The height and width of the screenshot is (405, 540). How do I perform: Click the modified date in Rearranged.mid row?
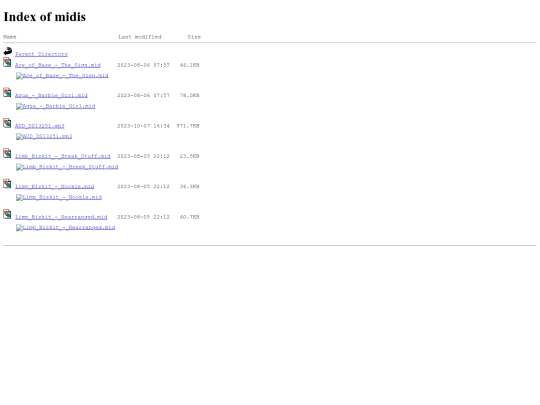click(x=143, y=217)
